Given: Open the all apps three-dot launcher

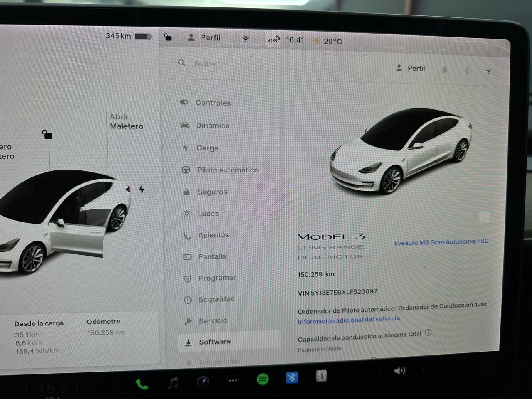Looking at the screenshot, I should pos(233,380).
